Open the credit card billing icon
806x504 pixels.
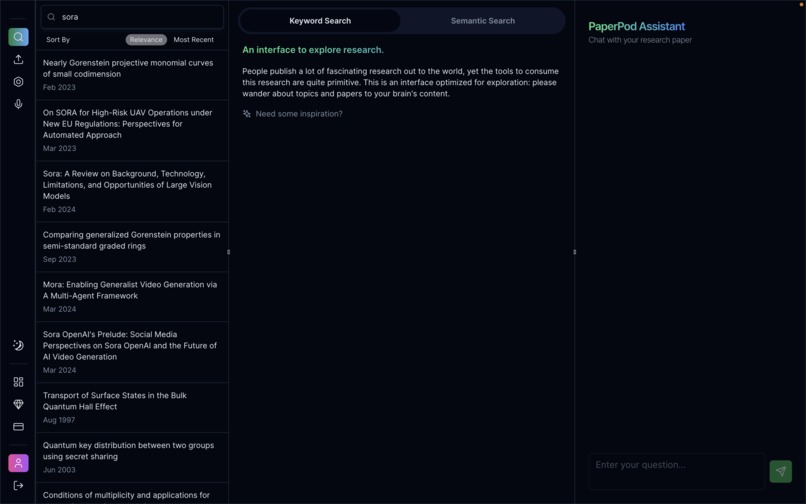pyautogui.click(x=19, y=426)
